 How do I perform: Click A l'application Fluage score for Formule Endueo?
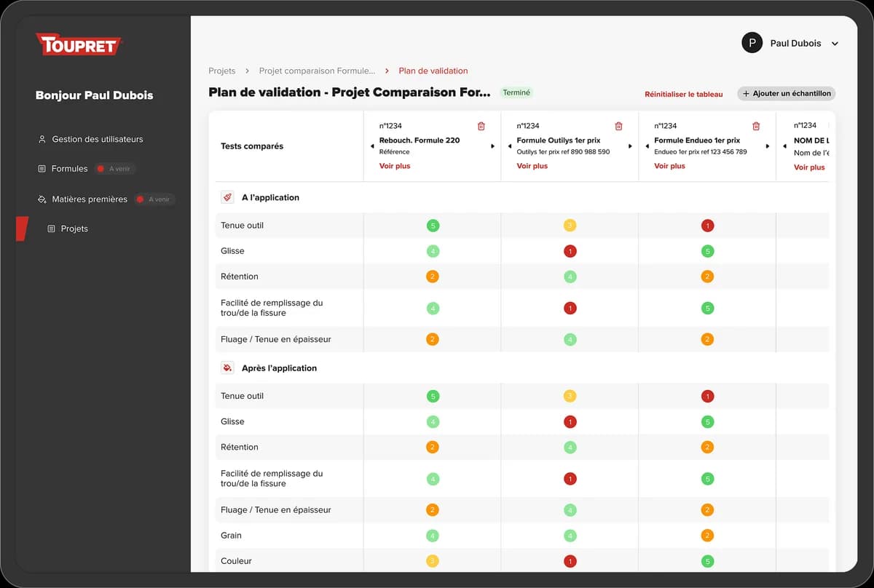click(707, 339)
